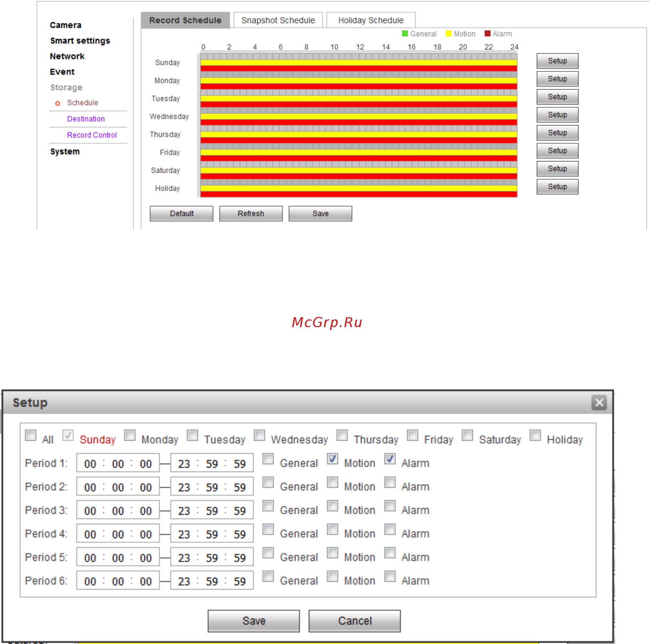The height and width of the screenshot is (644, 650).
Task: Select the Record Schedule tab
Action: [185, 20]
